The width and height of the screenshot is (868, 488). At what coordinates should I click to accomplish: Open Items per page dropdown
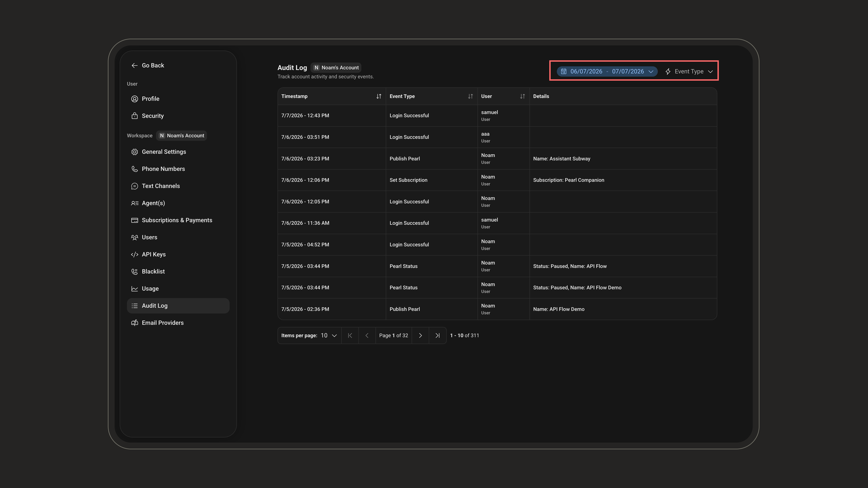pyautogui.click(x=329, y=335)
